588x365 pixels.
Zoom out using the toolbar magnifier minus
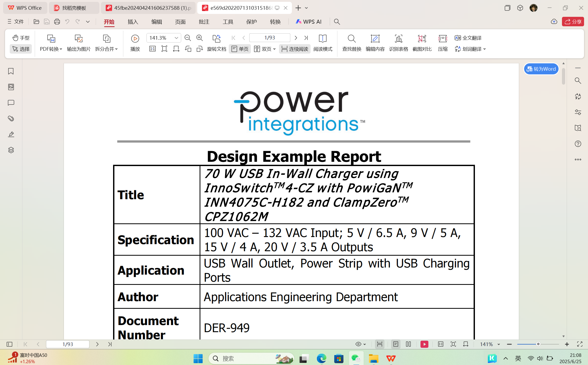[x=188, y=38]
